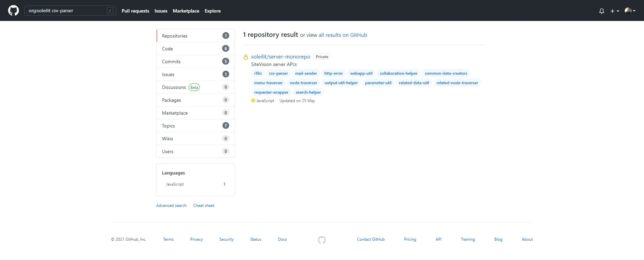Go to Marketplace in top nav
The width and height of the screenshot is (644, 260).
click(x=186, y=11)
